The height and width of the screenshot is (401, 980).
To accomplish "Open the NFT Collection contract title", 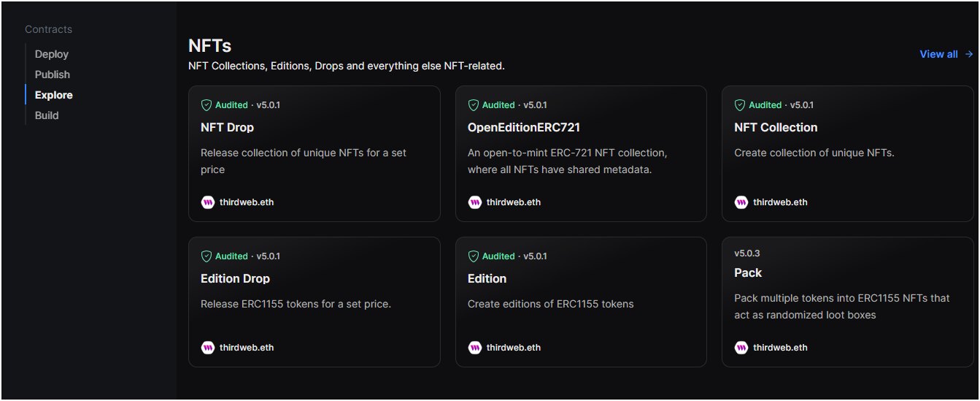I will click(x=776, y=127).
